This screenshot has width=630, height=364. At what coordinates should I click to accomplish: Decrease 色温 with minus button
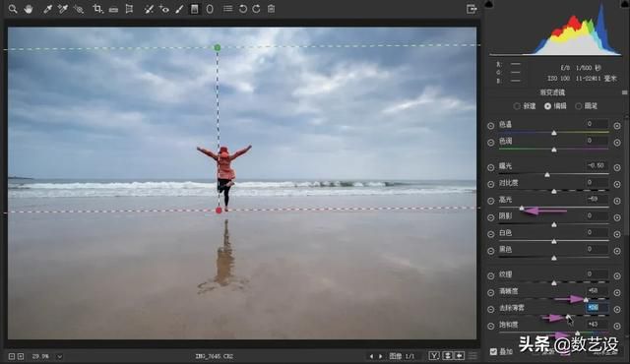(x=490, y=126)
